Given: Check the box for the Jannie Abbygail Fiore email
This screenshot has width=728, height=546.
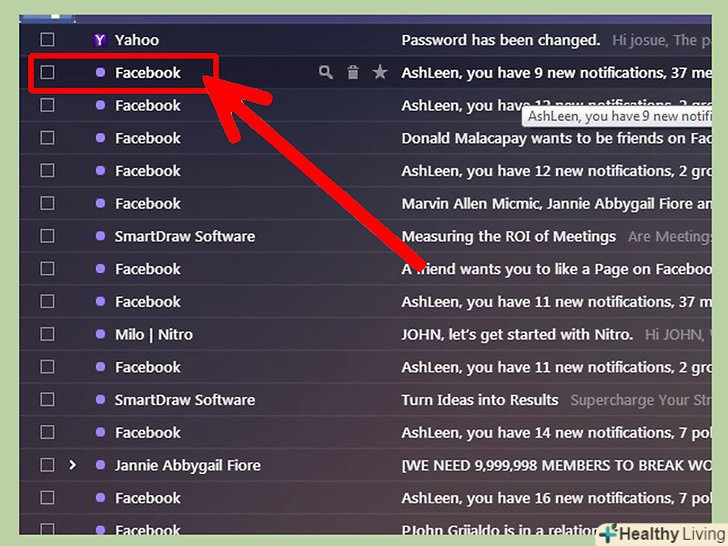Looking at the screenshot, I should pos(47,465).
